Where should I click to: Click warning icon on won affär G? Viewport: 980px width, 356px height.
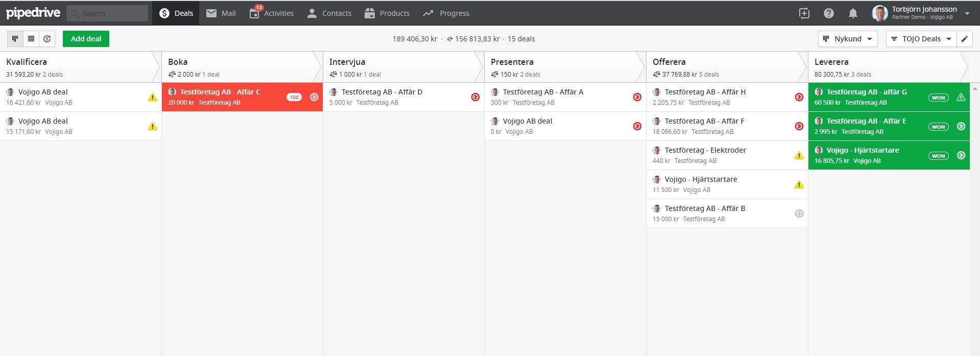pyautogui.click(x=961, y=97)
